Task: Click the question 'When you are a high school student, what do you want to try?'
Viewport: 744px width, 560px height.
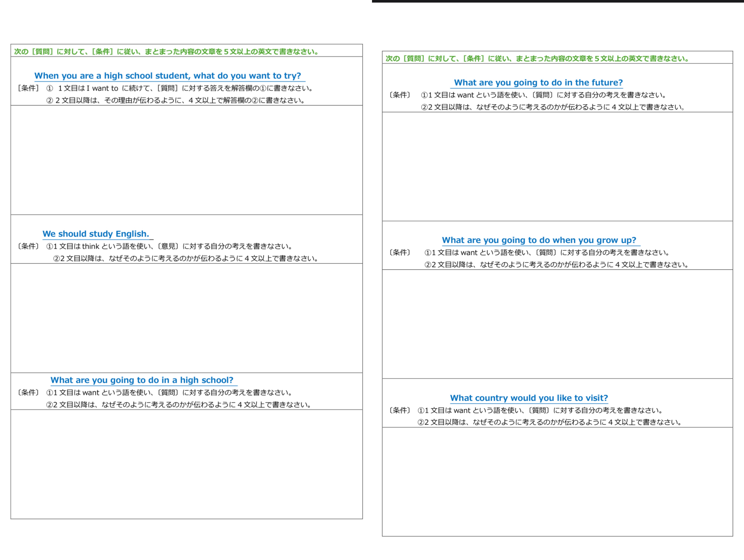Action: coord(167,76)
